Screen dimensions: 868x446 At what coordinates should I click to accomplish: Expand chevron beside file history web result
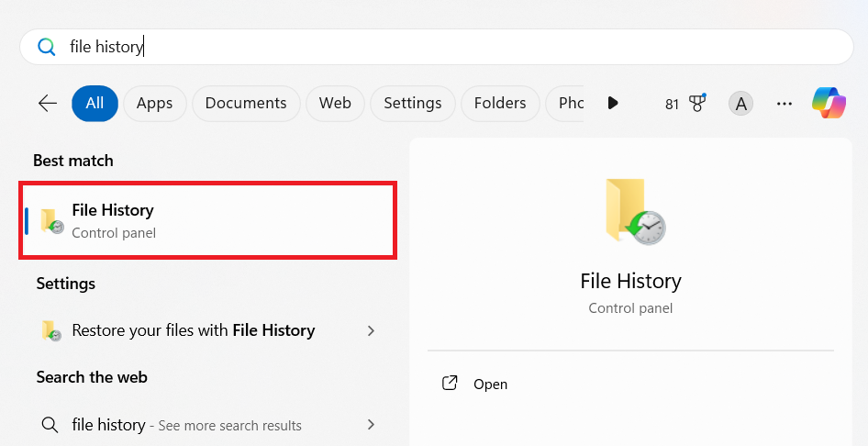coord(371,425)
